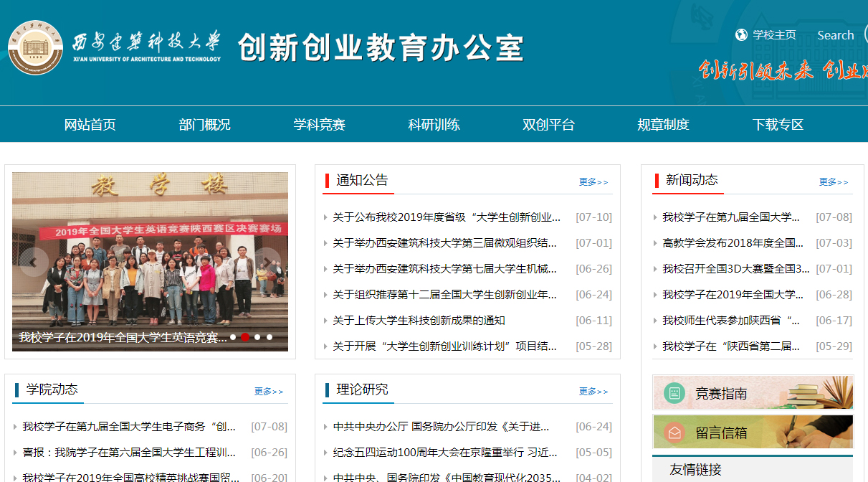Image resolution: width=868 pixels, height=482 pixels.
Task: Open the 留言信箱 mailbox banner
Action: click(753, 433)
